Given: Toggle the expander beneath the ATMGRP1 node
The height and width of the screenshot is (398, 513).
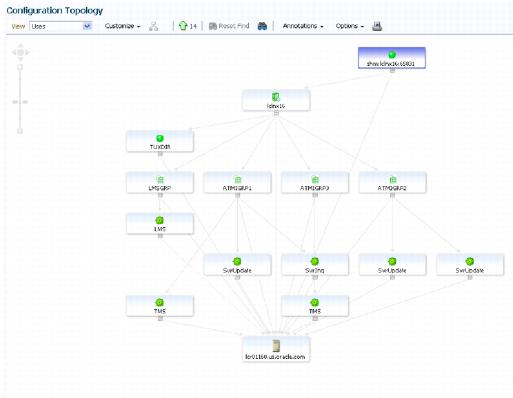Looking at the screenshot, I should click(x=238, y=195).
